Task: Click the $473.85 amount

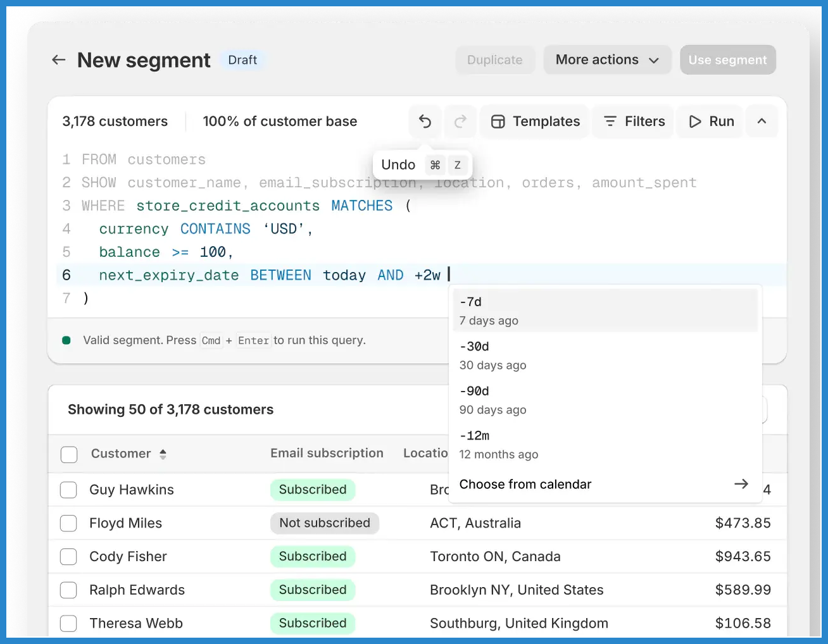Action: point(743,523)
